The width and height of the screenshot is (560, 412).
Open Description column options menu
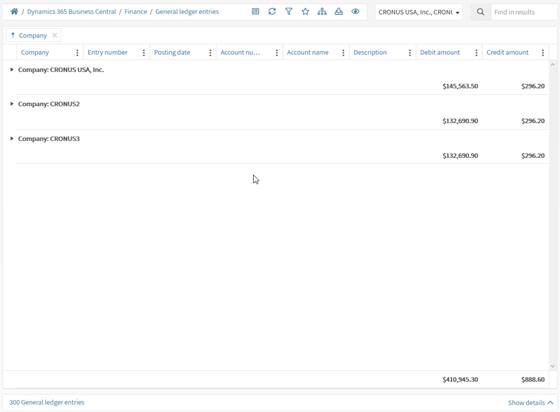coord(410,52)
